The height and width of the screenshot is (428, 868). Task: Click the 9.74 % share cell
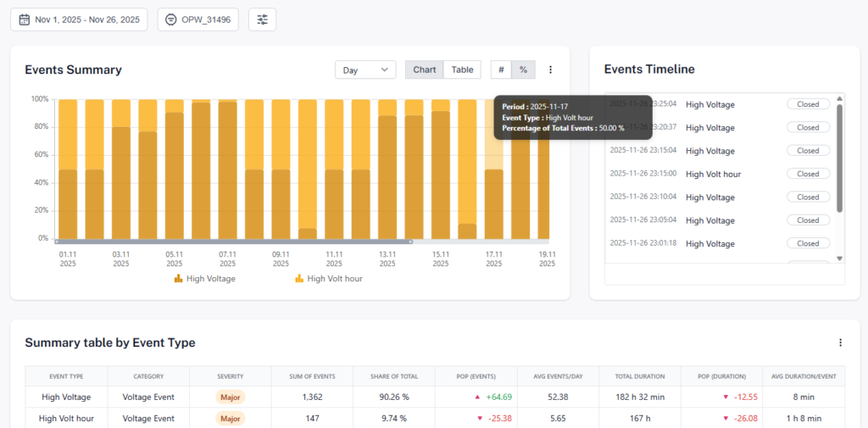pos(394,419)
